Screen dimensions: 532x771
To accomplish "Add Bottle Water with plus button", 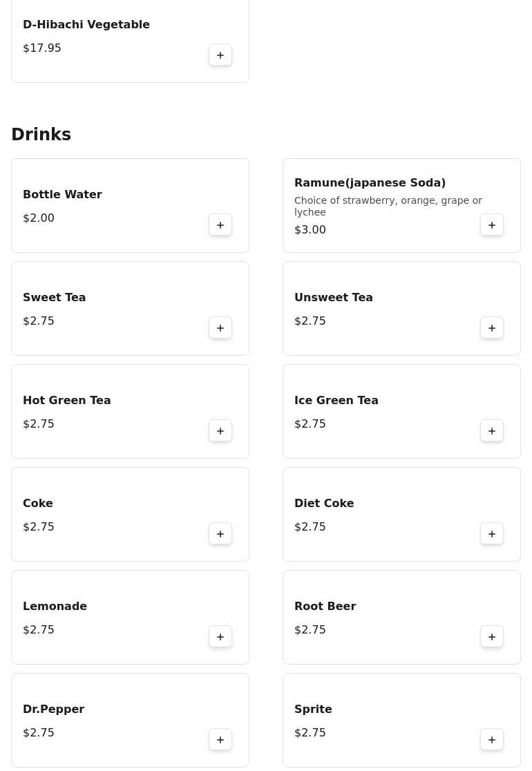I will pyautogui.click(x=220, y=225).
